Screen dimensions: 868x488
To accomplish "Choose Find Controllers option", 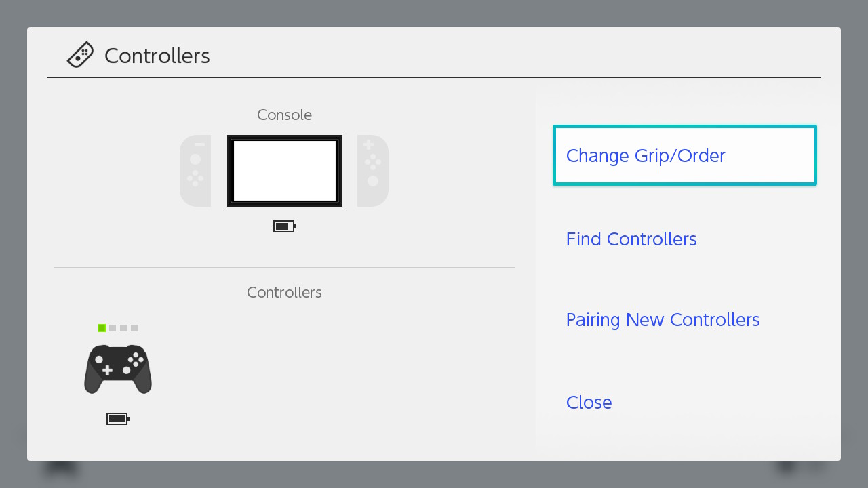I will [x=631, y=239].
